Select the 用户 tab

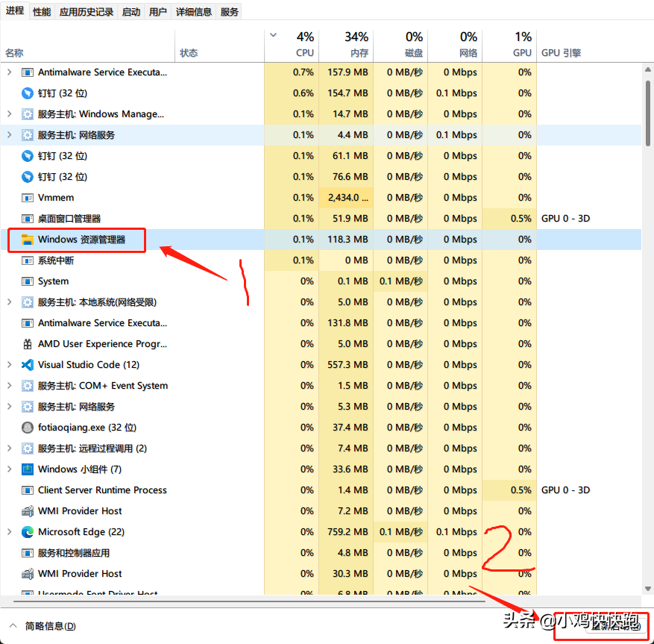click(157, 12)
